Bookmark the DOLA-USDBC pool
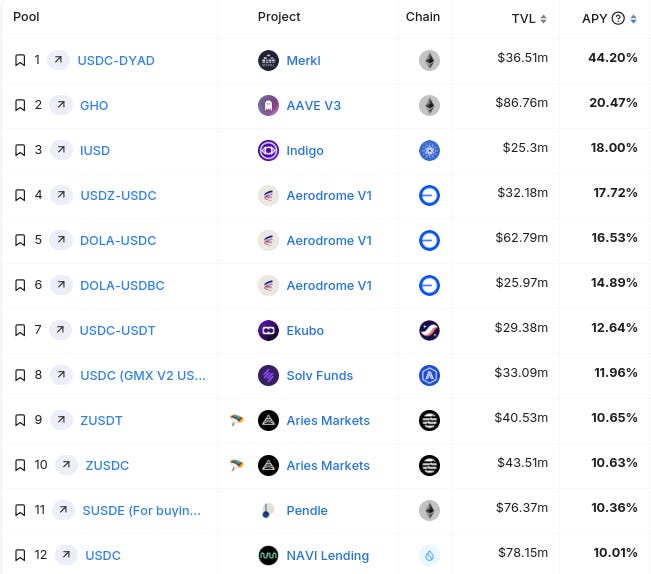Viewport: 651px width, 574px height. coord(20,285)
